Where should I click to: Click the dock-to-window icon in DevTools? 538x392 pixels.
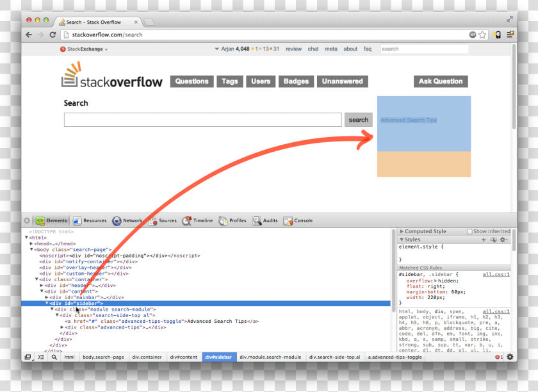28,357
